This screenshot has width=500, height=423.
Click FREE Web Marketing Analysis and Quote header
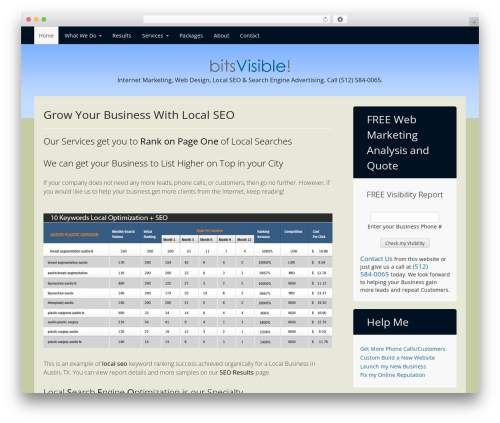tap(405, 142)
